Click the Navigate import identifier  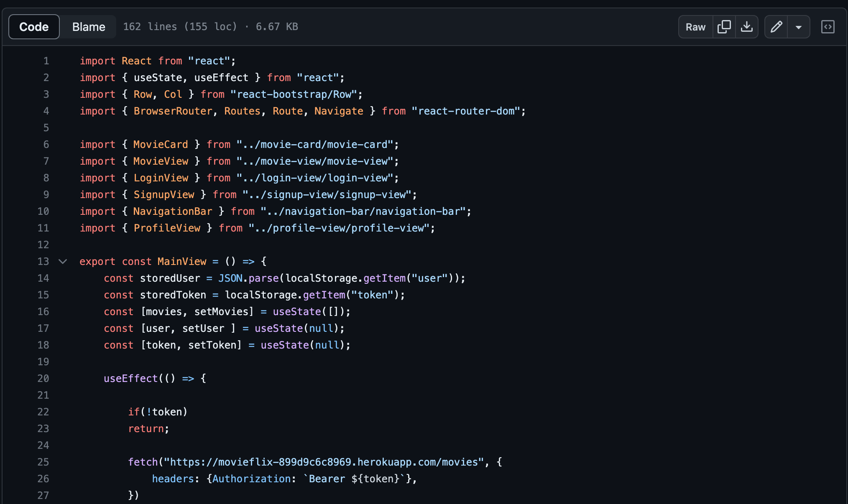(x=339, y=111)
